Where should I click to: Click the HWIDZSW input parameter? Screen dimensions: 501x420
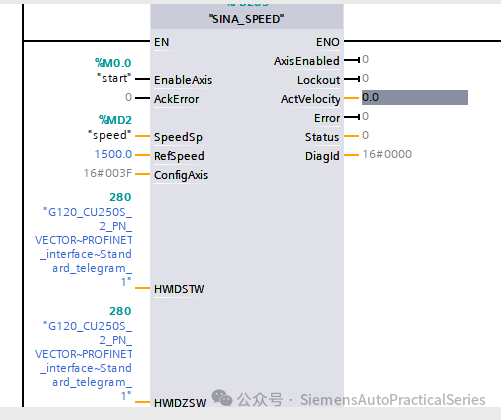click(180, 403)
